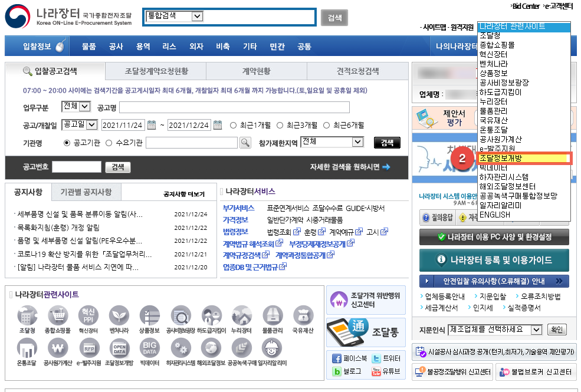Open the 온통조달 chart icon

[27, 348]
